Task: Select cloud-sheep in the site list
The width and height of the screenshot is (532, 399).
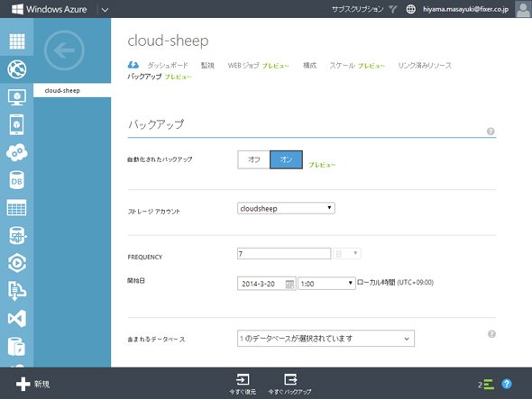Action: (x=72, y=90)
